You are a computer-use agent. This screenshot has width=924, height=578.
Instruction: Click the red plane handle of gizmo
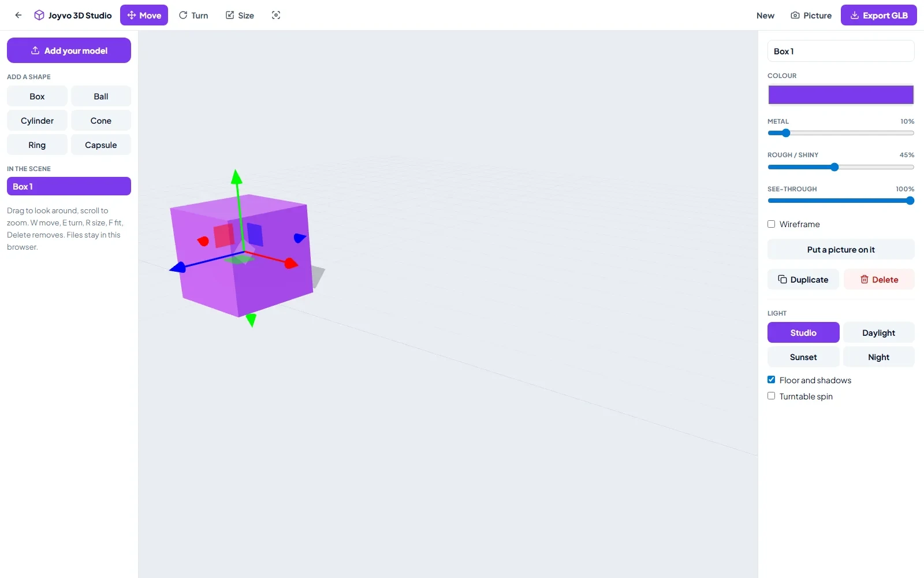click(x=224, y=236)
